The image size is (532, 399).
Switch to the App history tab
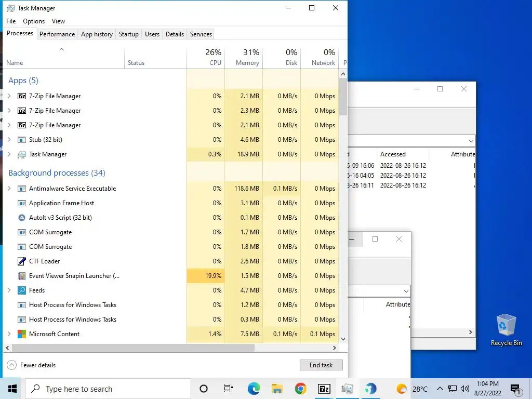click(x=97, y=34)
